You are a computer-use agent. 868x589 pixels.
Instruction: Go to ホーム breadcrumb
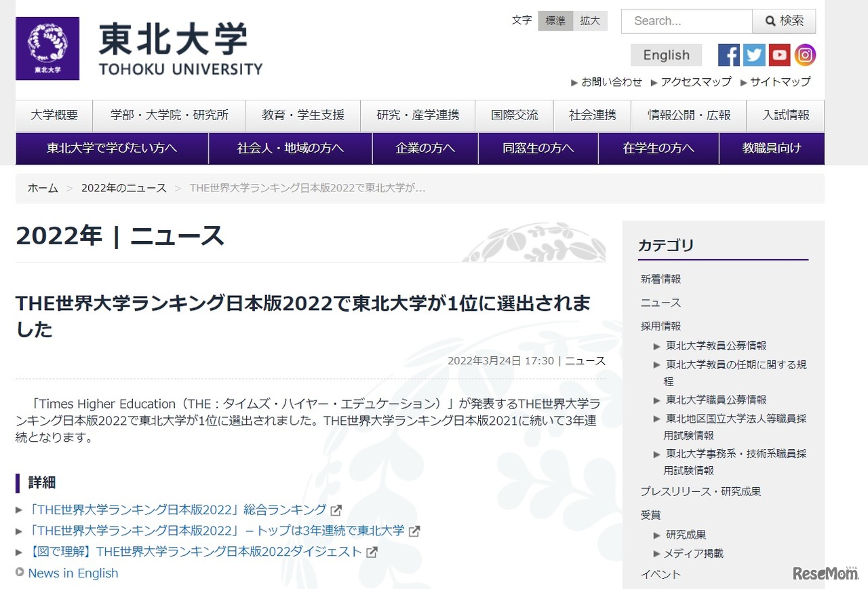[x=43, y=189]
